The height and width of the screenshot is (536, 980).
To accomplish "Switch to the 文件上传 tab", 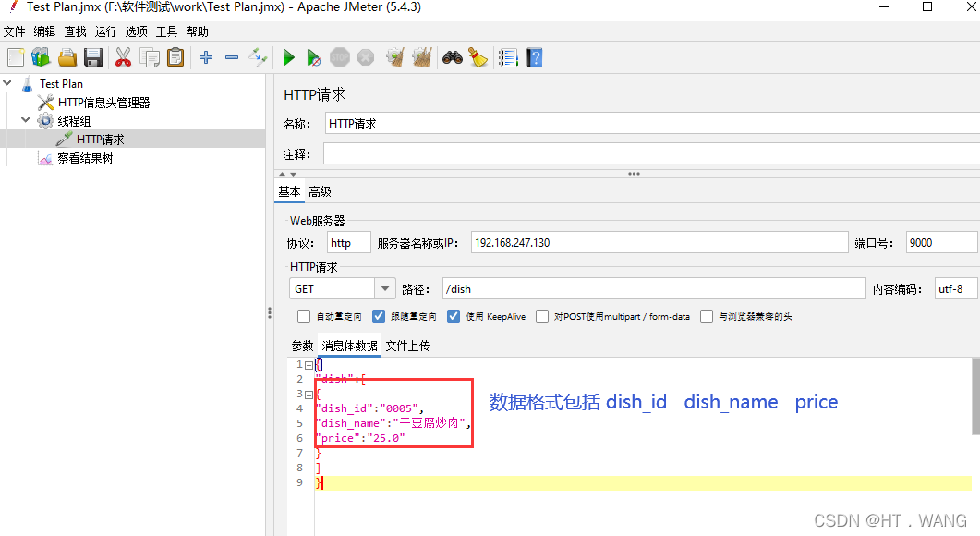I will click(x=407, y=346).
